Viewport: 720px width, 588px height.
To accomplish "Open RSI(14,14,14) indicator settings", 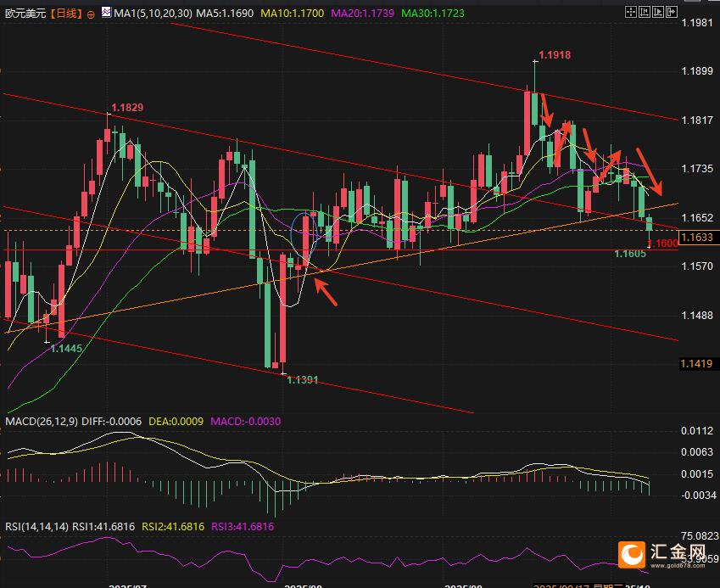I will (x=36, y=526).
